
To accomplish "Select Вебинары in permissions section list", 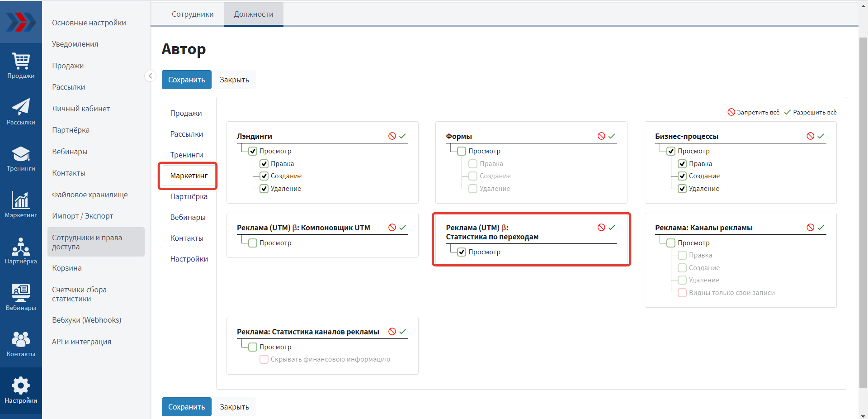I will pos(188,217).
